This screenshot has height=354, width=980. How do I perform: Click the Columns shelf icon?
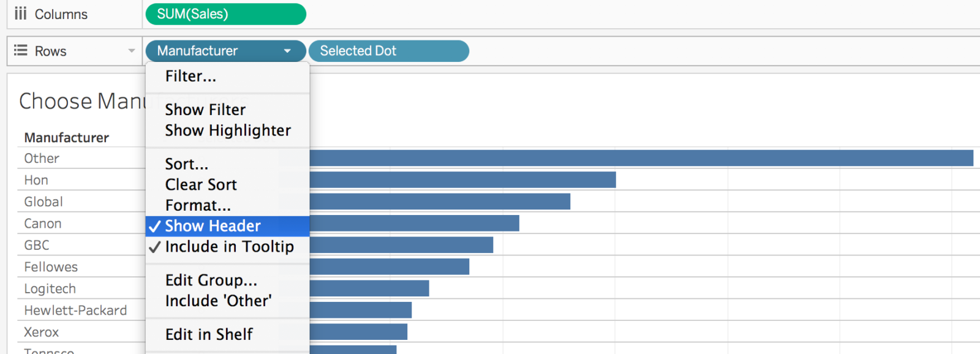point(21,13)
